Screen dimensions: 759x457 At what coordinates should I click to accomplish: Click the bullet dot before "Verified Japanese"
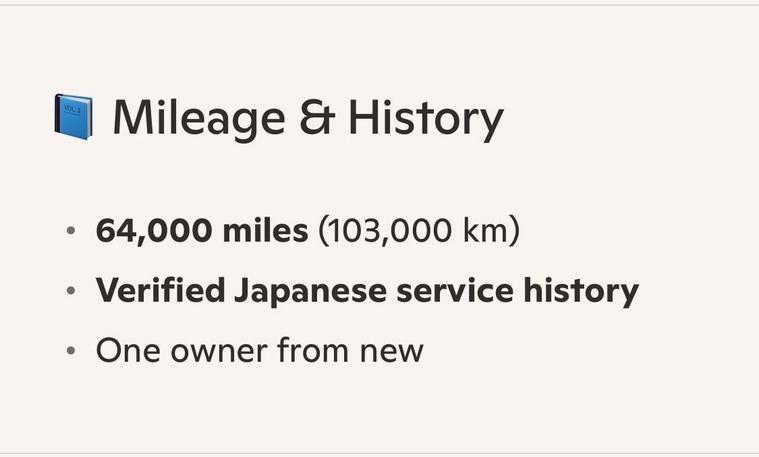pos(70,292)
